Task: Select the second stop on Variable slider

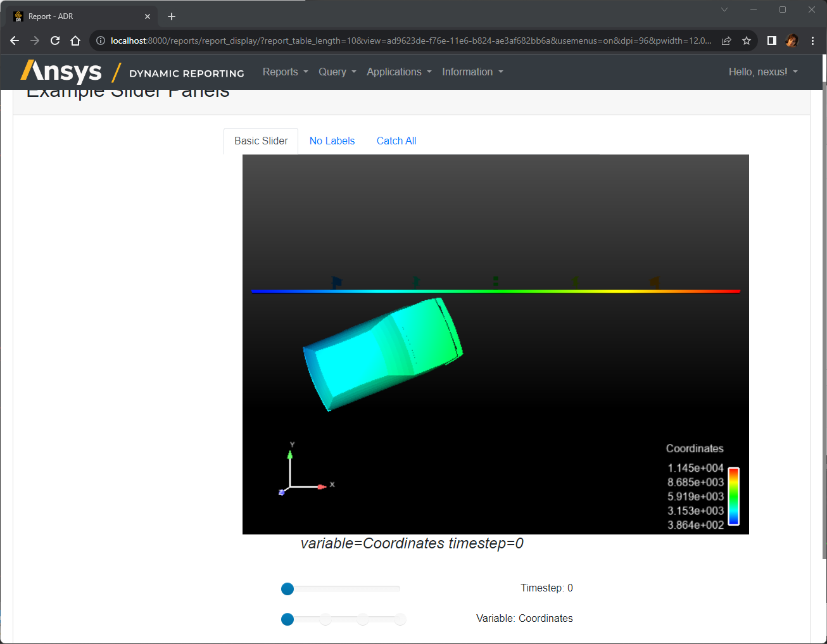Action: (x=325, y=619)
